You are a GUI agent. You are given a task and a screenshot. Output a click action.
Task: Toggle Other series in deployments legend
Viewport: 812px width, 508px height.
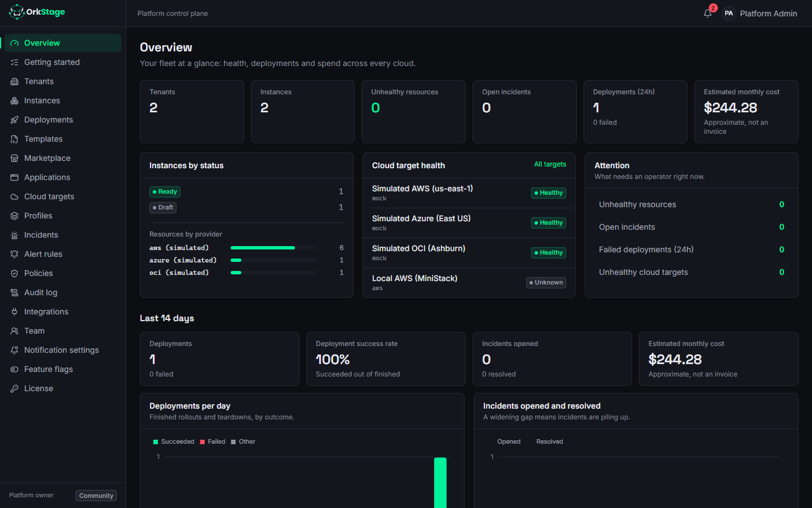pyautogui.click(x=243, y=441)
